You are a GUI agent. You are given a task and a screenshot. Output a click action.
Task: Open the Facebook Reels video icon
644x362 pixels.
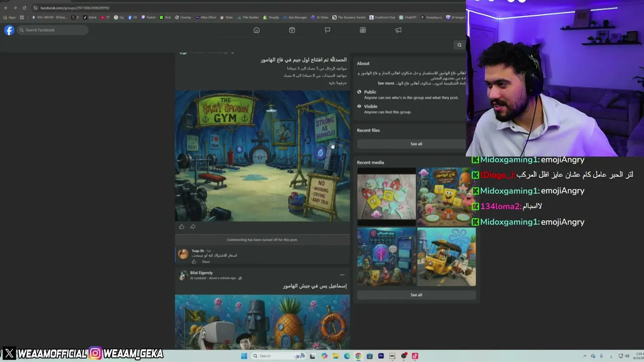coord(292,30)
